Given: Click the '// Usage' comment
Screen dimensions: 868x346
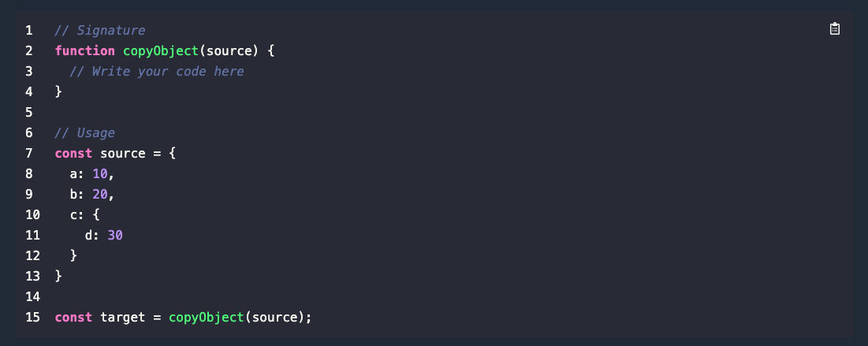Looking at the screenshot, I should tap(84, 133).
